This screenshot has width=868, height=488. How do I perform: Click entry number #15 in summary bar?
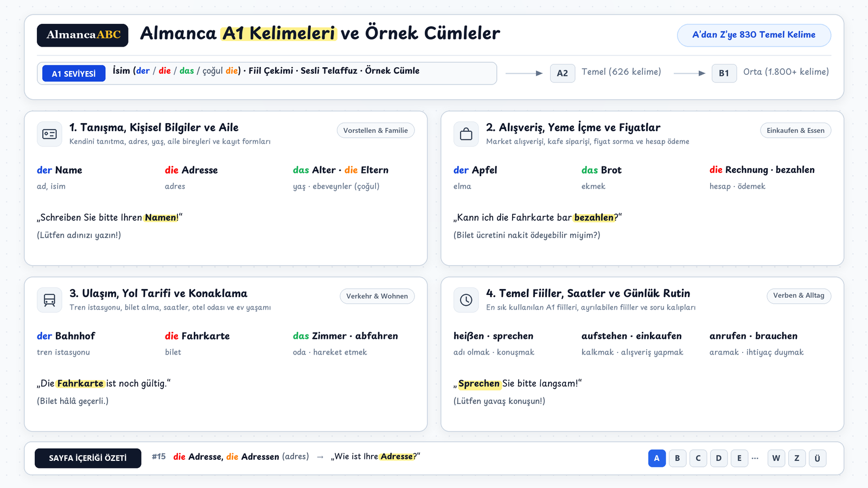click(x=159, y=457)
